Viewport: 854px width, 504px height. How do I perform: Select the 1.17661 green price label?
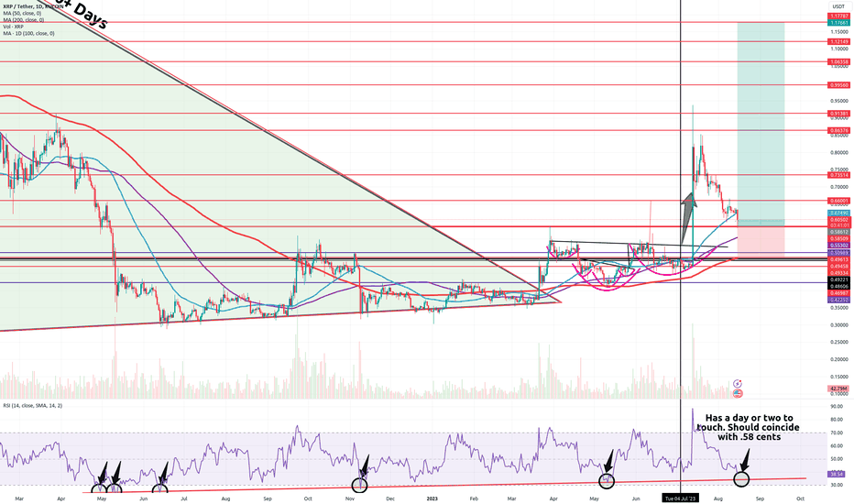[838, 23]
